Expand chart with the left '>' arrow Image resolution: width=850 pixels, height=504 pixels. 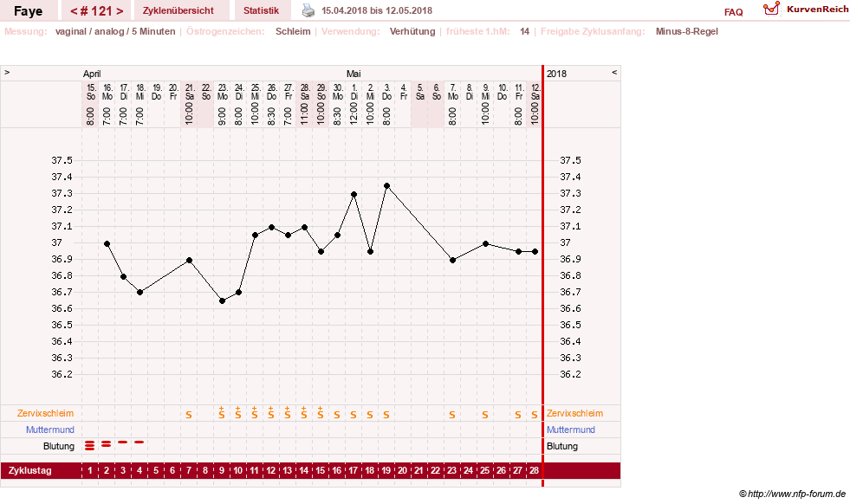click(x=7, y=72)
